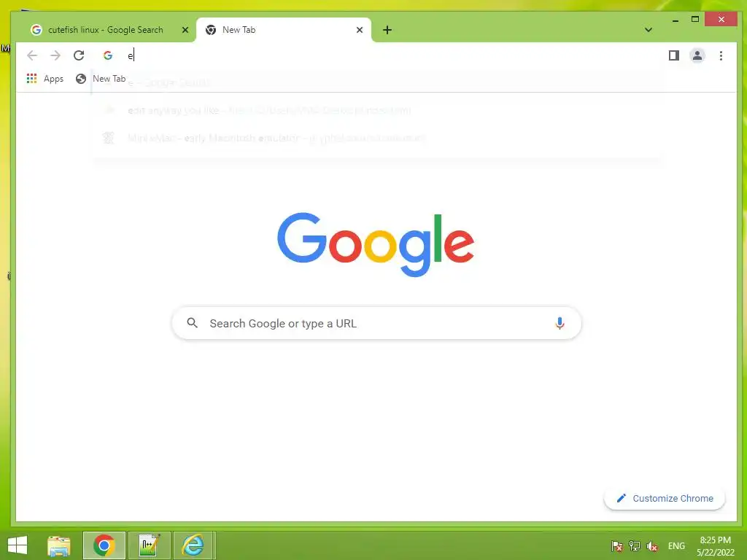Close the Chrome window
This screenshot has width=747, height=560.
click(x=721, y=20)
